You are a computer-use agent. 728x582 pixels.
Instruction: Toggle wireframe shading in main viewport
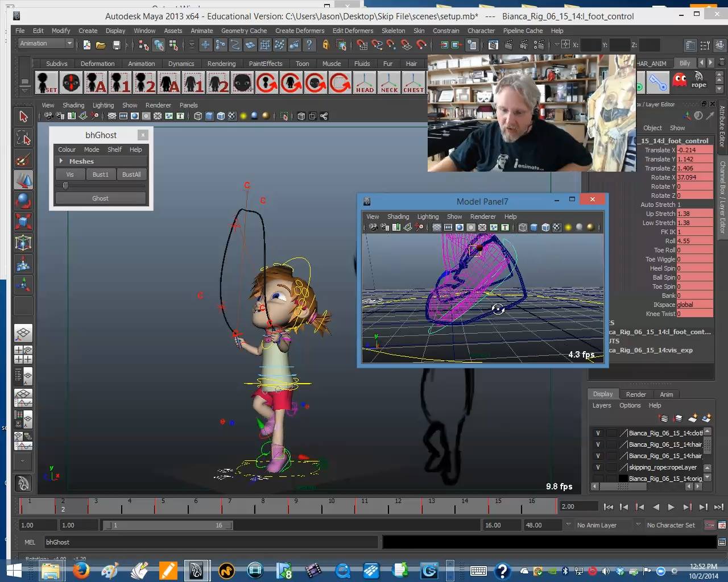point(198,116)
